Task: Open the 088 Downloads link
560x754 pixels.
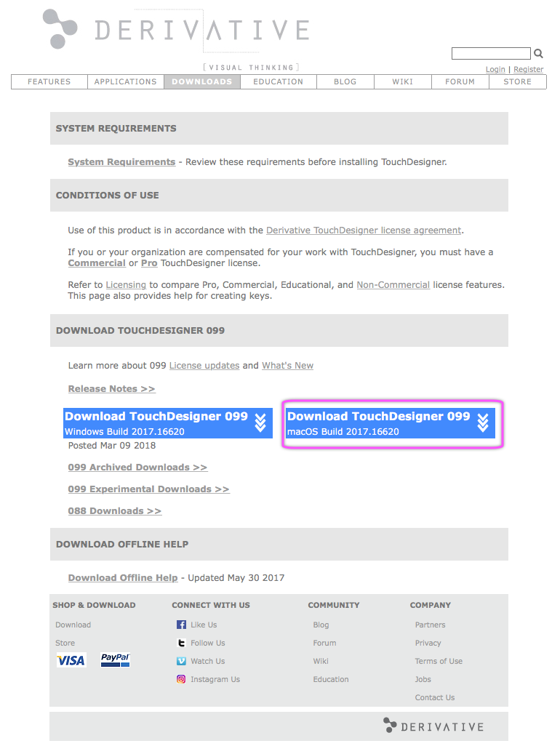Action: (x=114, y=511)
